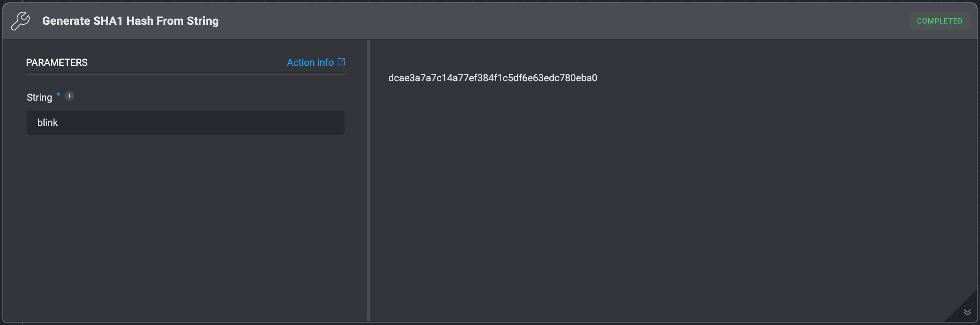Click the wrench action icon

coord(20,21)
